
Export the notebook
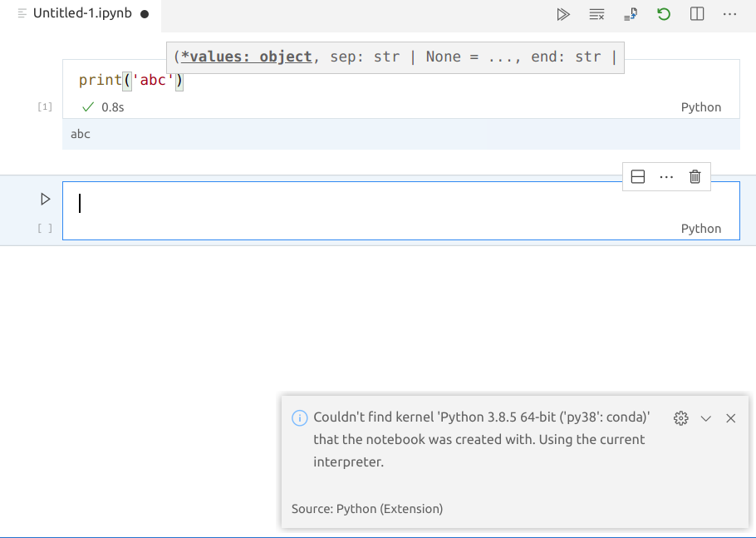(630, 14)
